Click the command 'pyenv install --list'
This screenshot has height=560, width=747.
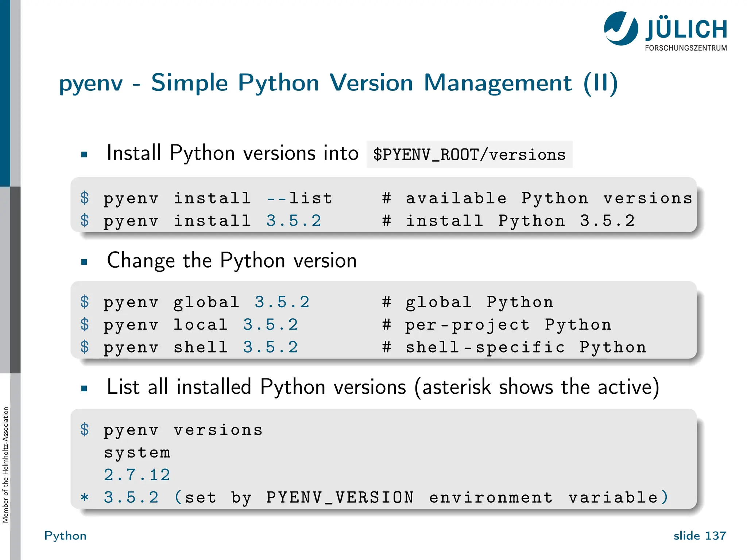pyautogui.click(x=218, y=199)
